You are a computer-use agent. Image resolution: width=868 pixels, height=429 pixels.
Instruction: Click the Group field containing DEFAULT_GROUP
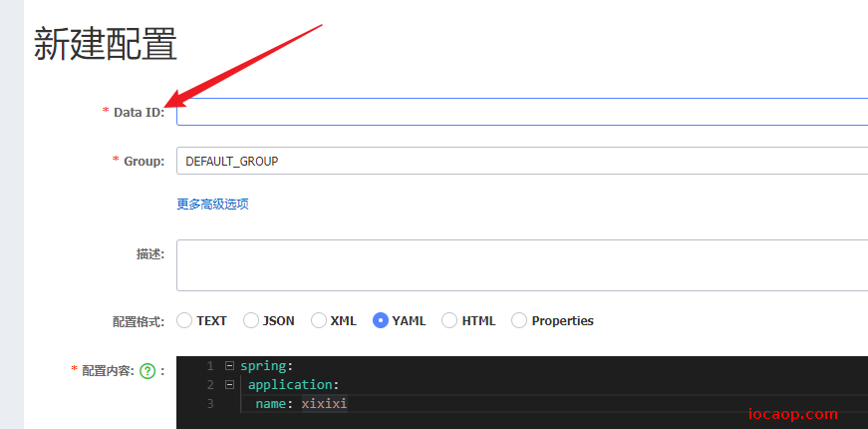tap(522, 161)
